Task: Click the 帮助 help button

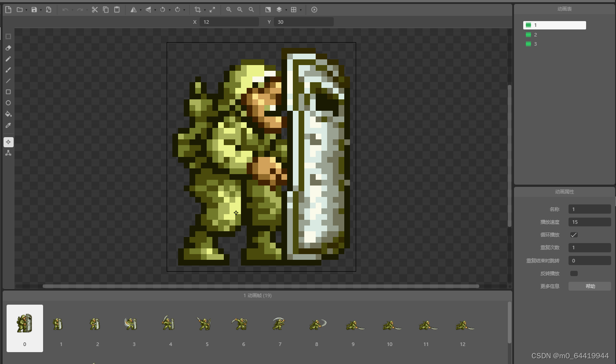Action: [590, 286]
